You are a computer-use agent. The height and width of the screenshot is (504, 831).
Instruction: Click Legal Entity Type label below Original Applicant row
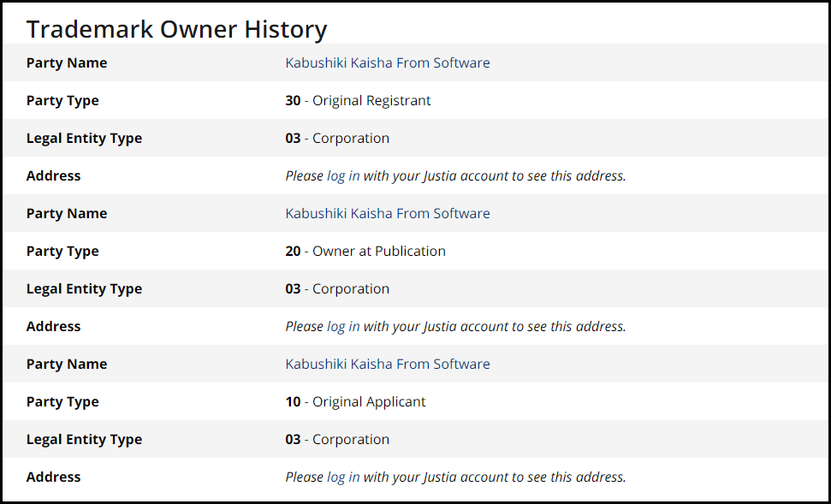[84, 439]
